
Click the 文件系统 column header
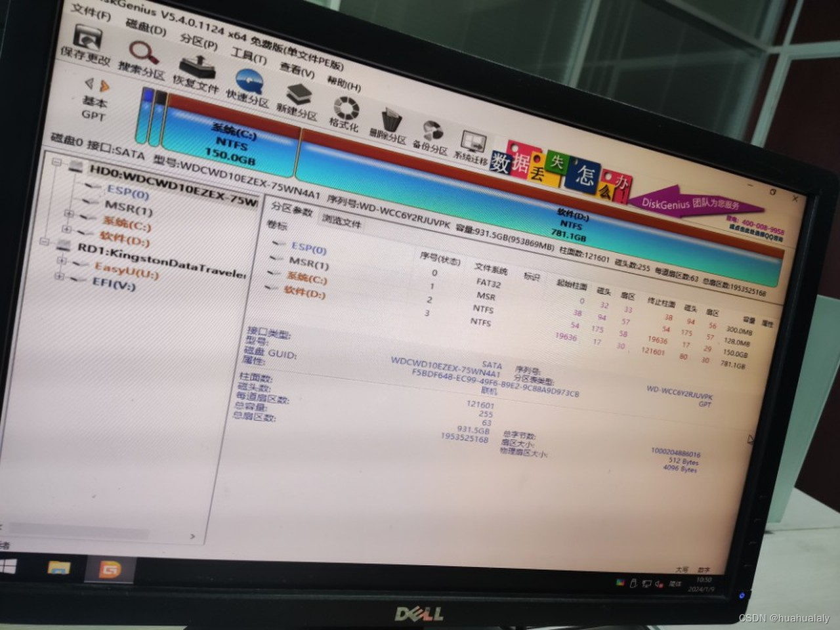coord(491,270)
